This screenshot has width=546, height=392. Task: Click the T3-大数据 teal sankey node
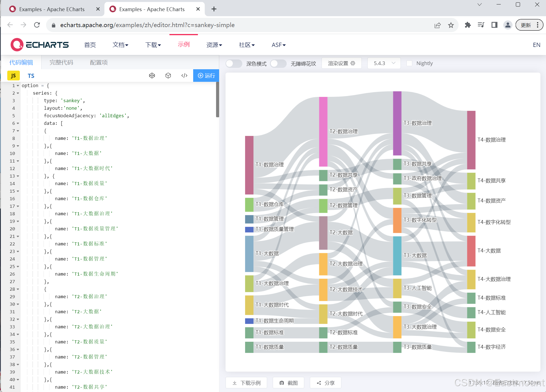[x=397, y=255]
